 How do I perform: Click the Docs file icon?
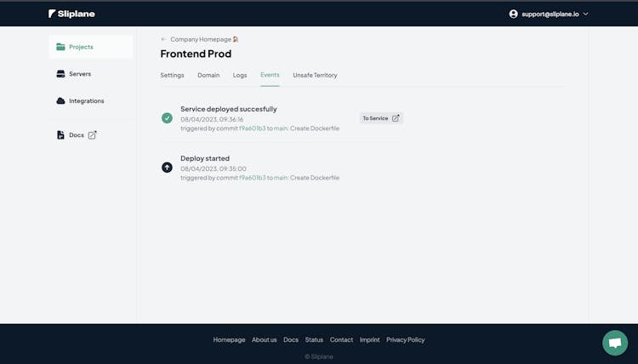pos(60,135)
